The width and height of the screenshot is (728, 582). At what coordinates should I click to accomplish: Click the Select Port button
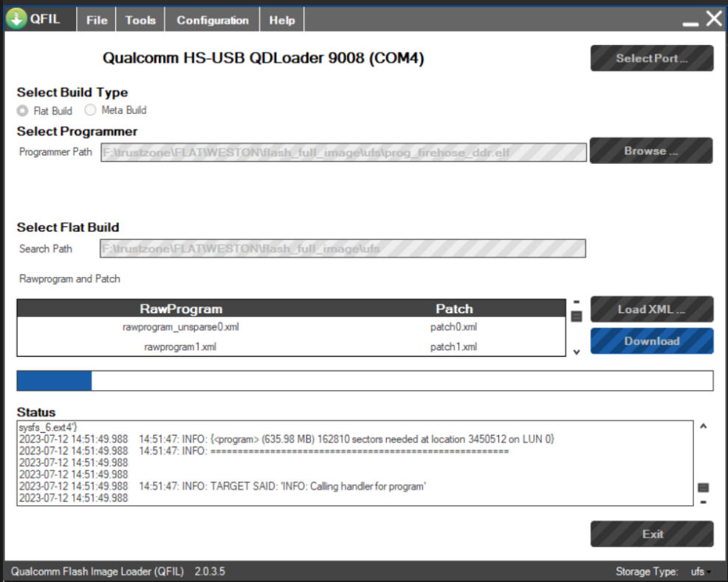[652, 58]
